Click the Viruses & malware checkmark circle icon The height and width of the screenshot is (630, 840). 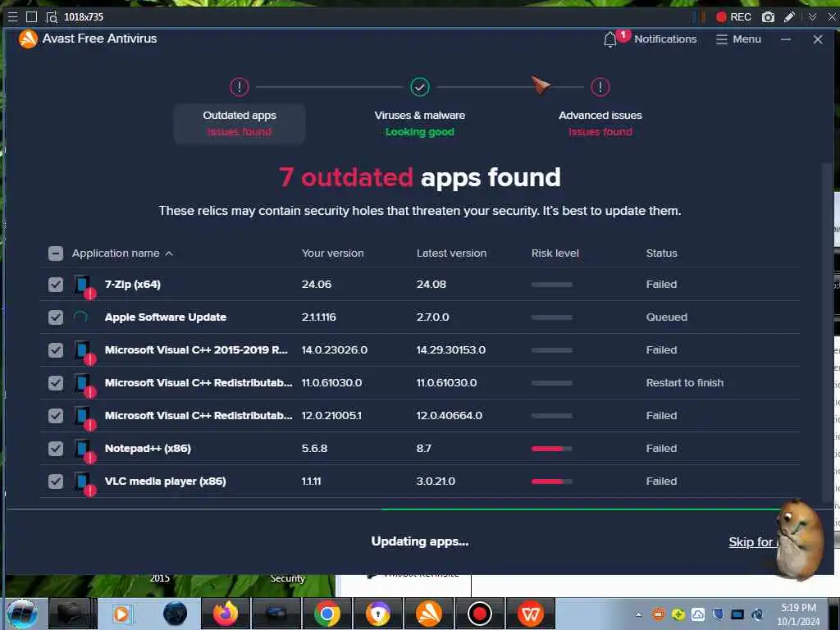tap(419, 87)
